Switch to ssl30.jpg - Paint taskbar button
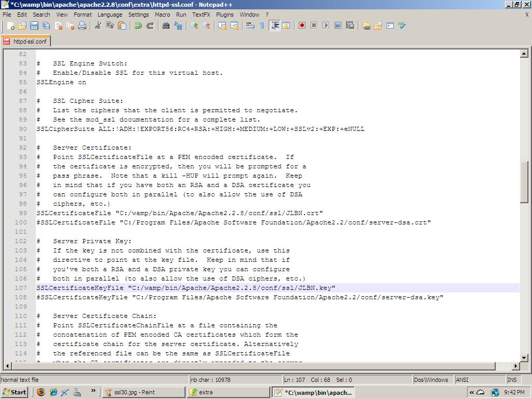The image size is (532, 399). click(143, 392)
